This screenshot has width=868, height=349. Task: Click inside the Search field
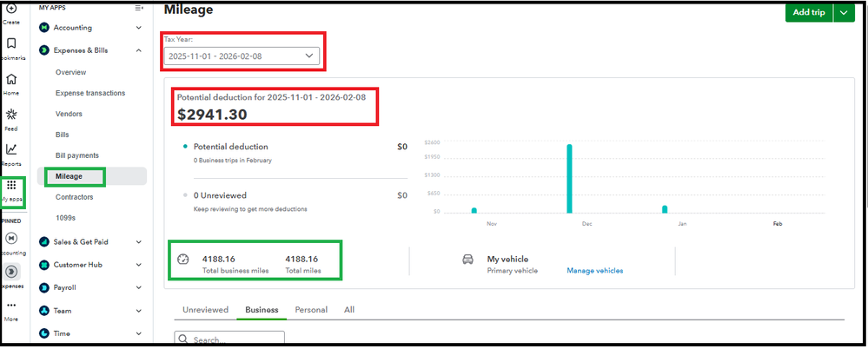(229, 339)
